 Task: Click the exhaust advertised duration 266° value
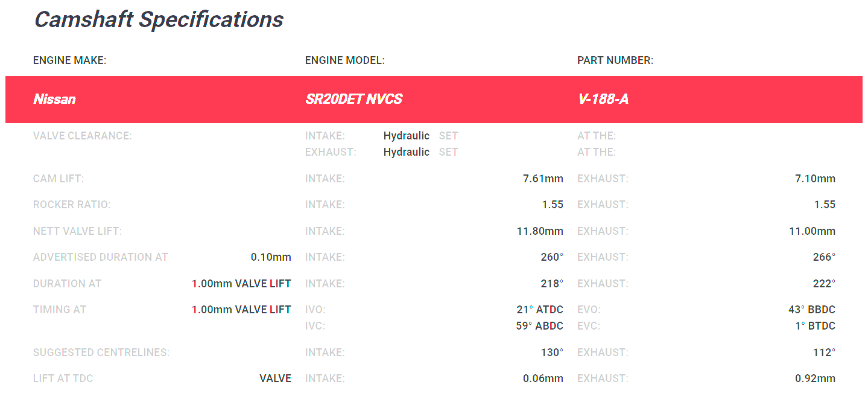click(823, 257)
